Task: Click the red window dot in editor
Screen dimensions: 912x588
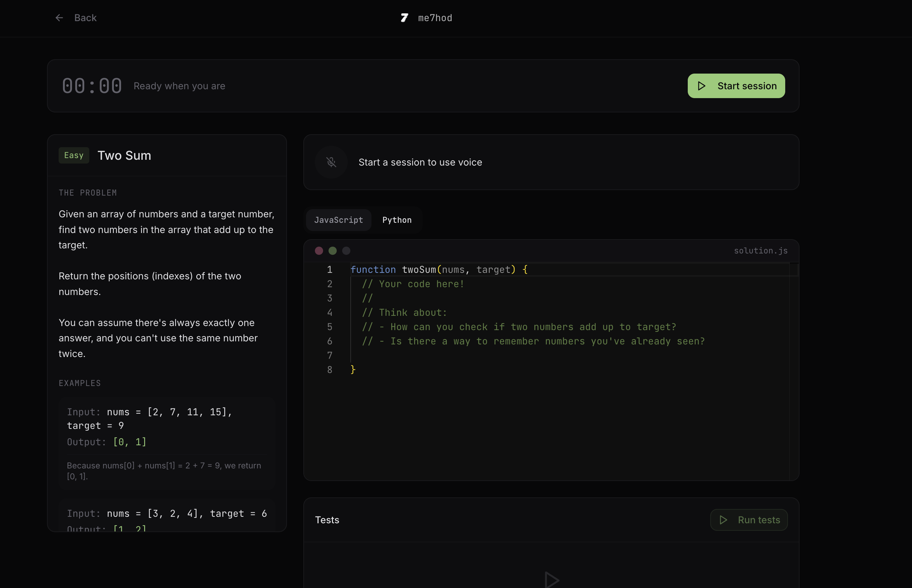Action: coord(319,251)
